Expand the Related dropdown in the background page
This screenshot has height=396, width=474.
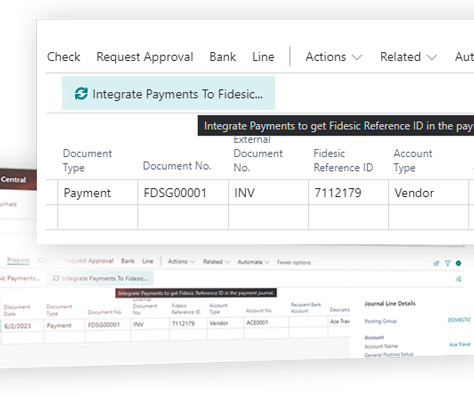[216, 262]
